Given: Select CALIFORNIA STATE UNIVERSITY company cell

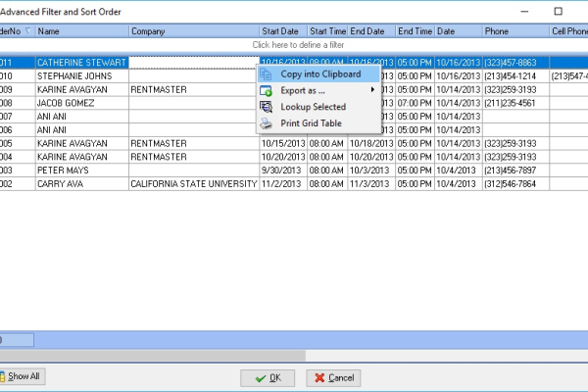Looking at the screenshot, I should click(x=193, y=183).
